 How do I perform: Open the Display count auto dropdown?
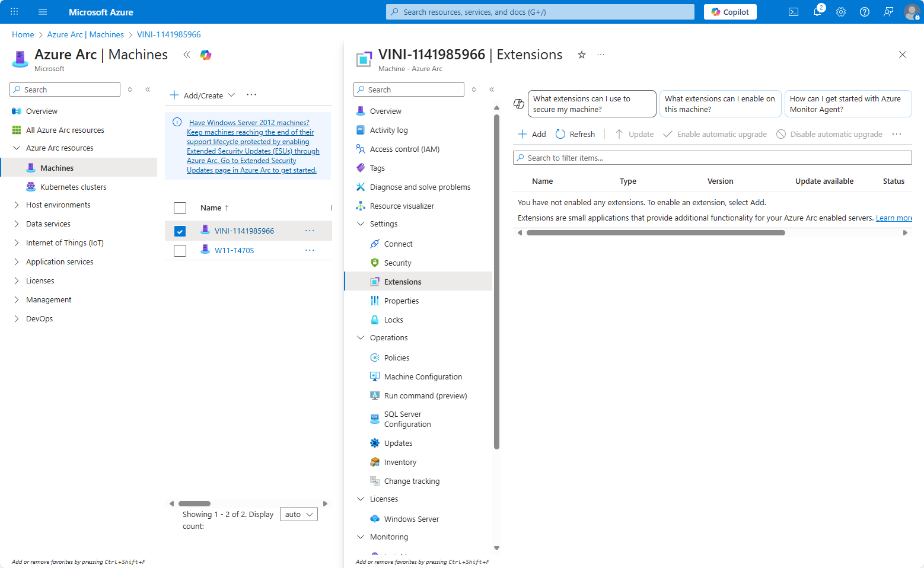[x=298, y=514]
